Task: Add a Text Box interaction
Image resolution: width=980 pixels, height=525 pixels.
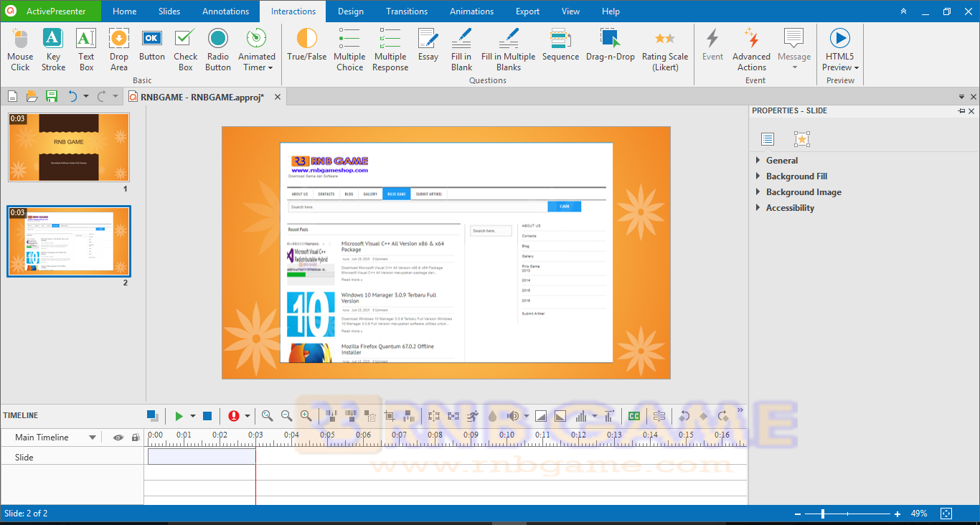Action: click(86, 50)
